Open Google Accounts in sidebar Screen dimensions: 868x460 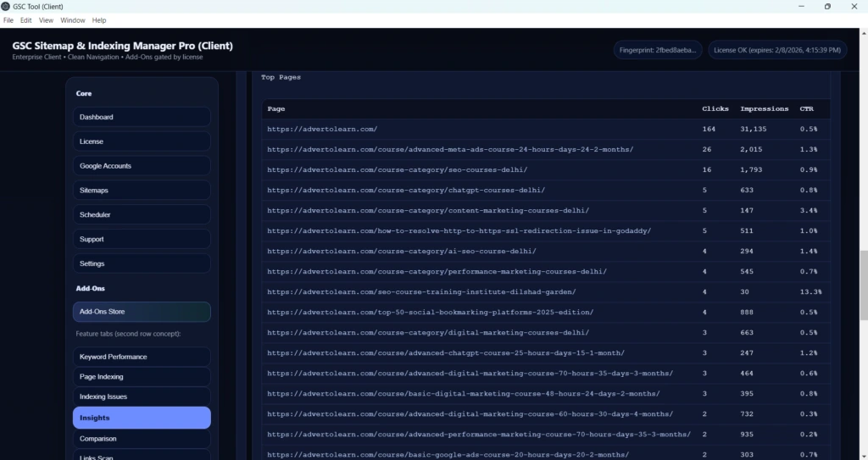tap(142, 165)
